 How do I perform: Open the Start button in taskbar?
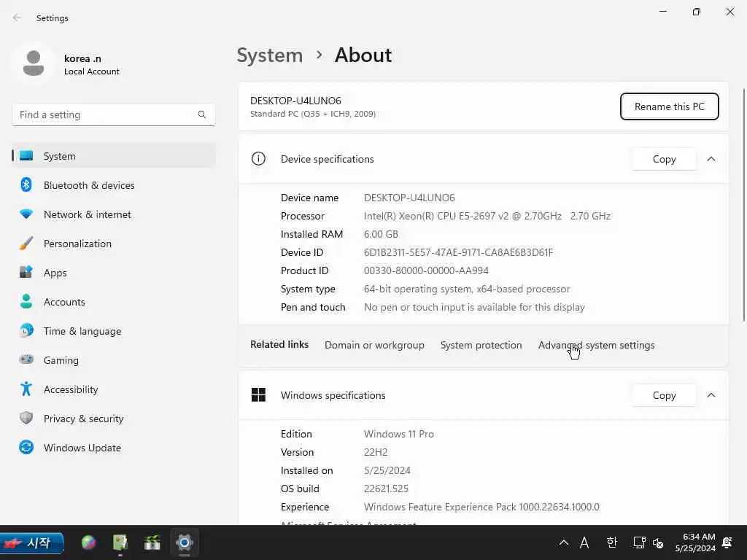coord(32,542)
